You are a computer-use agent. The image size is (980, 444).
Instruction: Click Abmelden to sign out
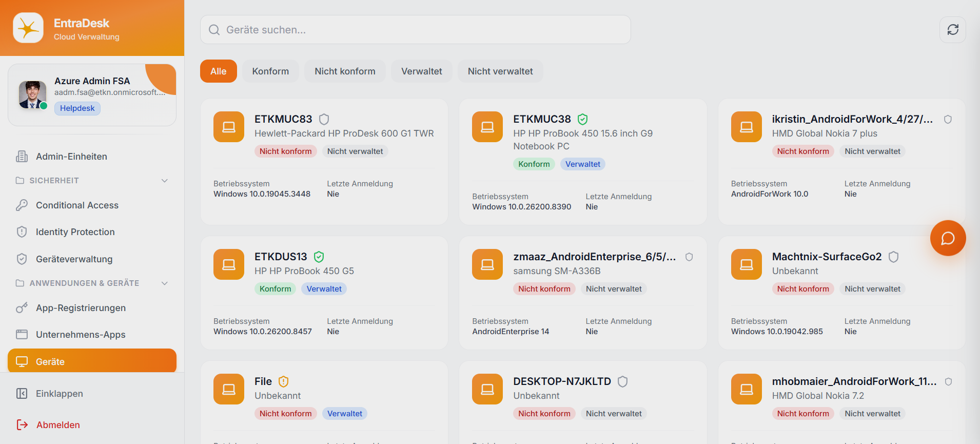pos(92,425)
